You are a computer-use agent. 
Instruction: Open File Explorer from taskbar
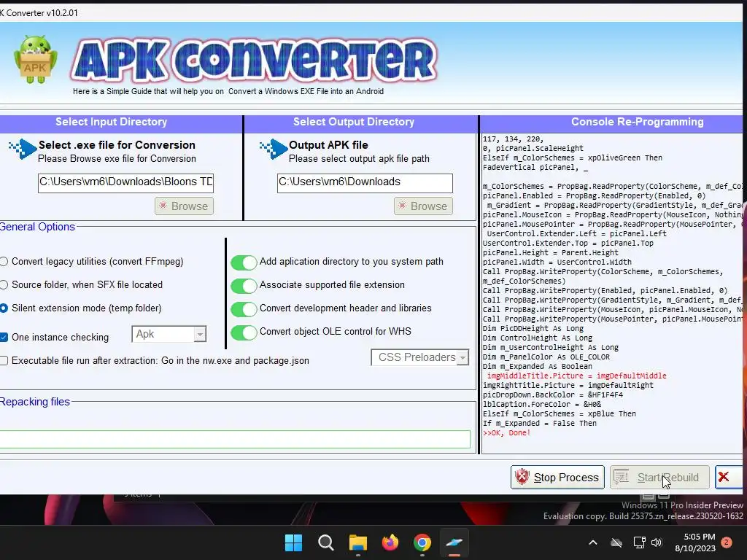[x=357, y=542]
